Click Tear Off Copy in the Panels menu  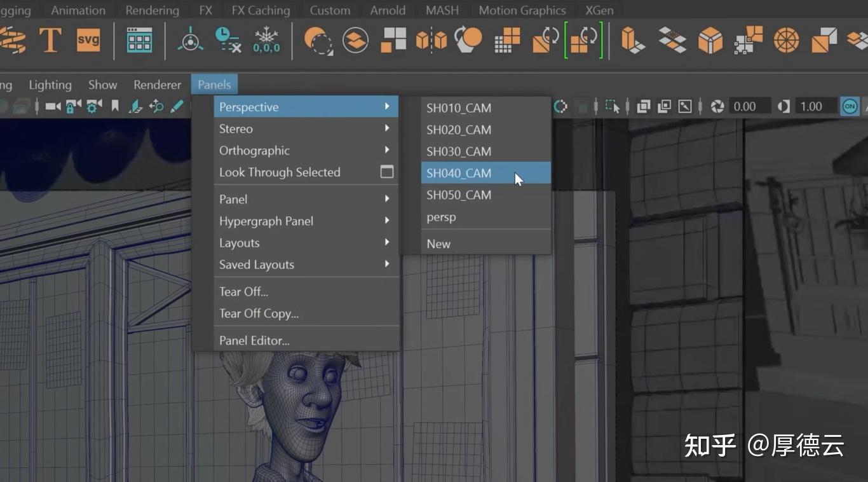pyautogui.click(x=259, y=313)
